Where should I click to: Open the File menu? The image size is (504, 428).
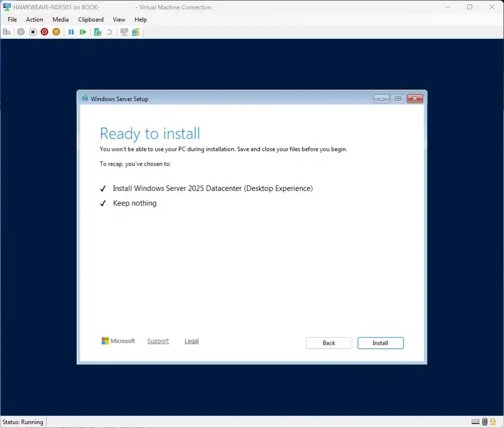click(12, 20)
